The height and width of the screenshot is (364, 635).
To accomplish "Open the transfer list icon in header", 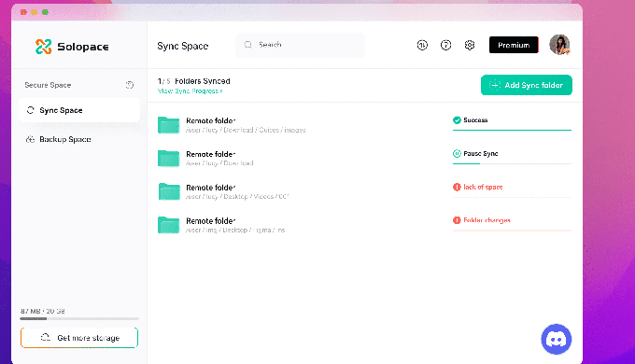I will (x=422, y=45).
